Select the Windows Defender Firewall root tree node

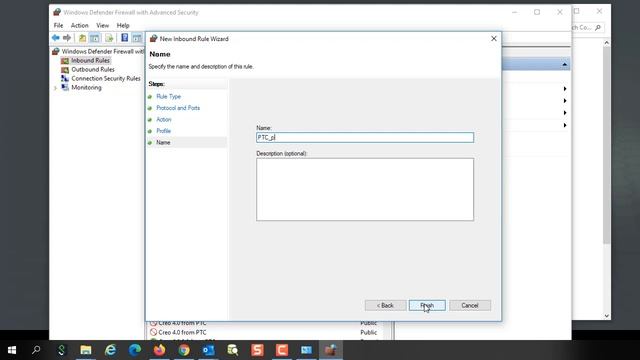102,51
